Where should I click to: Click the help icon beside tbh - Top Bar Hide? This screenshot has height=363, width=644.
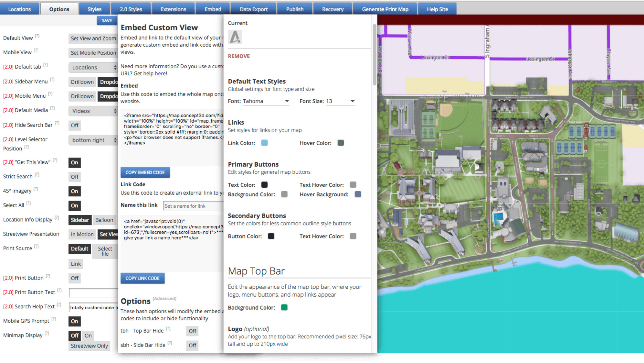168,328
